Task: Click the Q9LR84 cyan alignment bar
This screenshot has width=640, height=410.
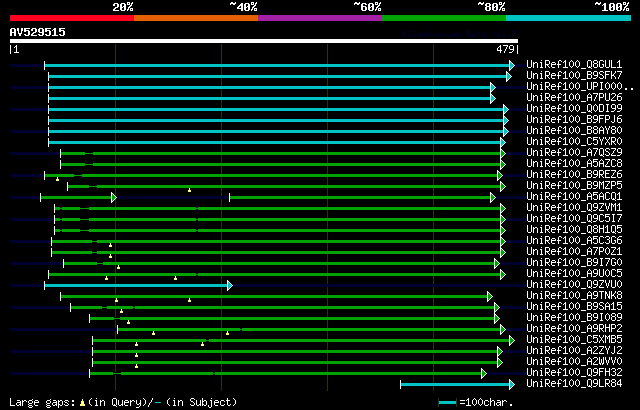Action: click(455, 385)
